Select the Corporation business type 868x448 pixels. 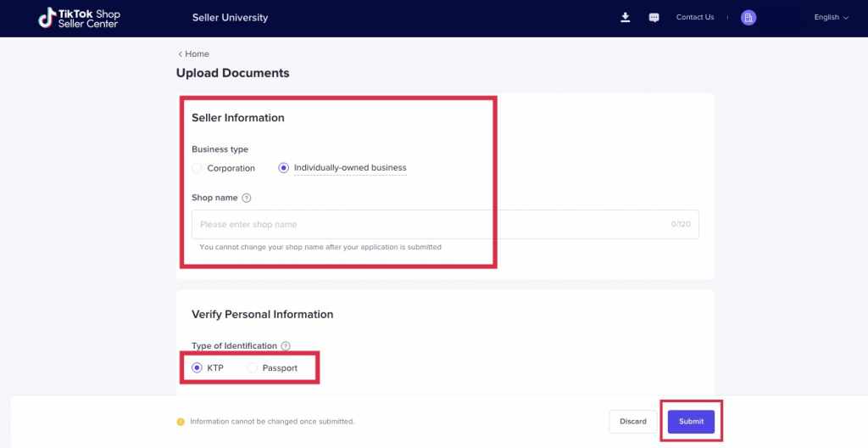(197, 168)
